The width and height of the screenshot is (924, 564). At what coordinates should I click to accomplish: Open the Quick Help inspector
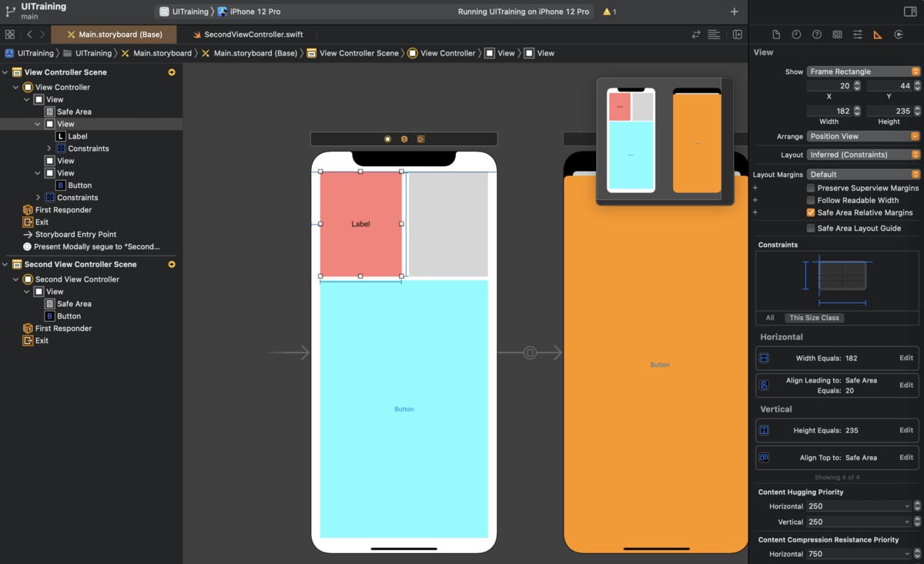(817, 35)
